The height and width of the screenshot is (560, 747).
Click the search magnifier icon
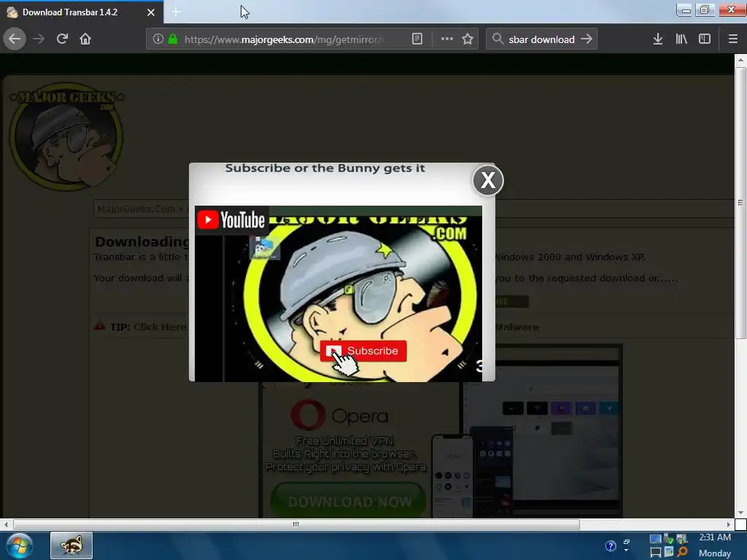498,39
